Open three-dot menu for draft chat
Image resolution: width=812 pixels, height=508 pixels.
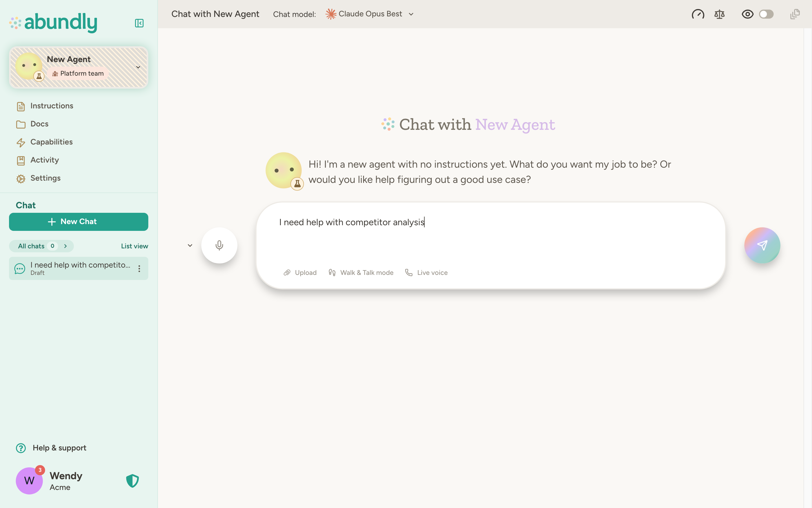[x=139, y=268]
